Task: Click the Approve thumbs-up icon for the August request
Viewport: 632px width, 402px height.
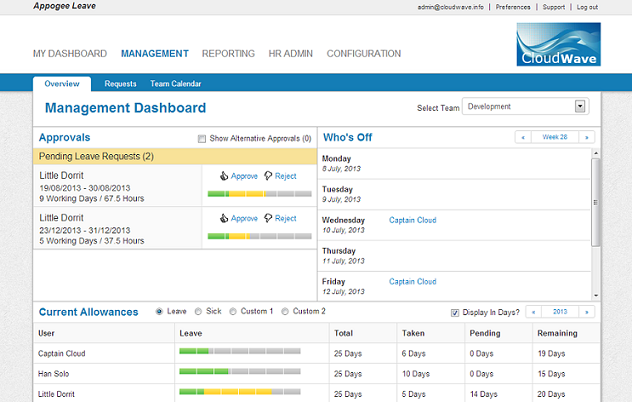Action: coord(224,176)
